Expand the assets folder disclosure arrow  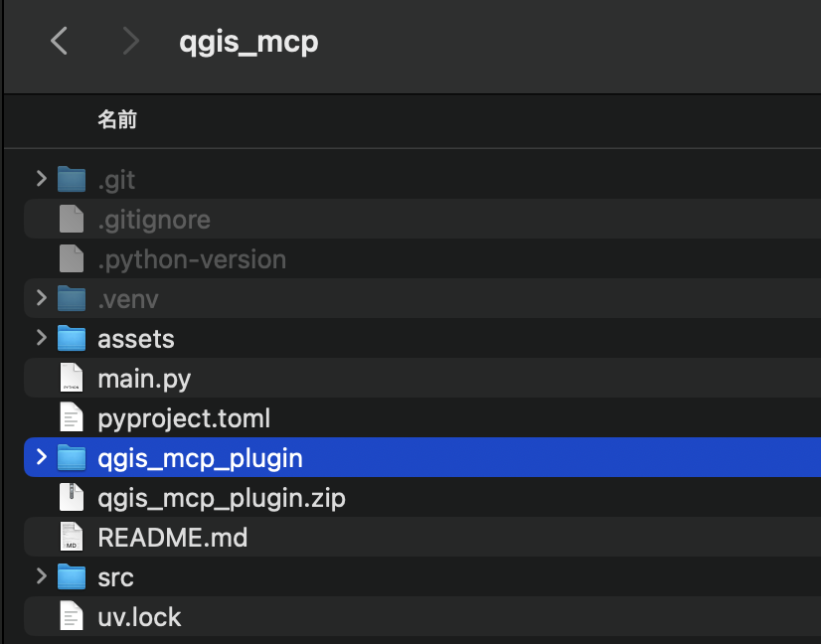41,339
